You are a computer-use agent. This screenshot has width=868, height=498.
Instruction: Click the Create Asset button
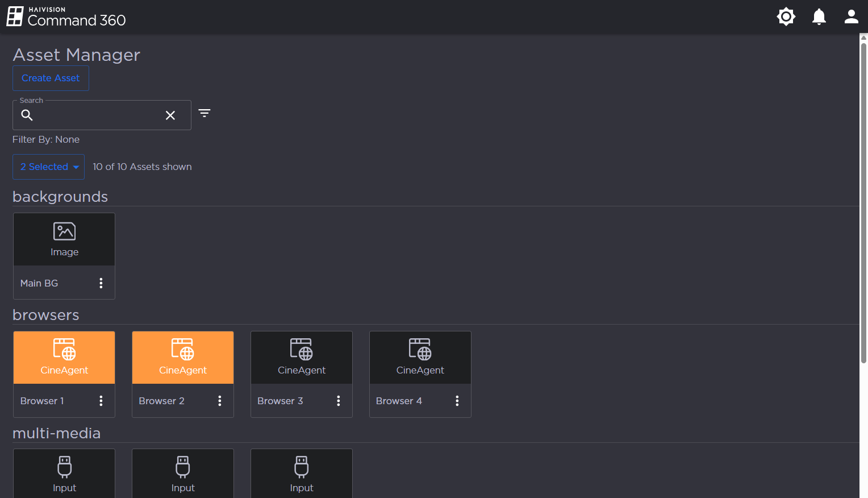click(51, 78)
